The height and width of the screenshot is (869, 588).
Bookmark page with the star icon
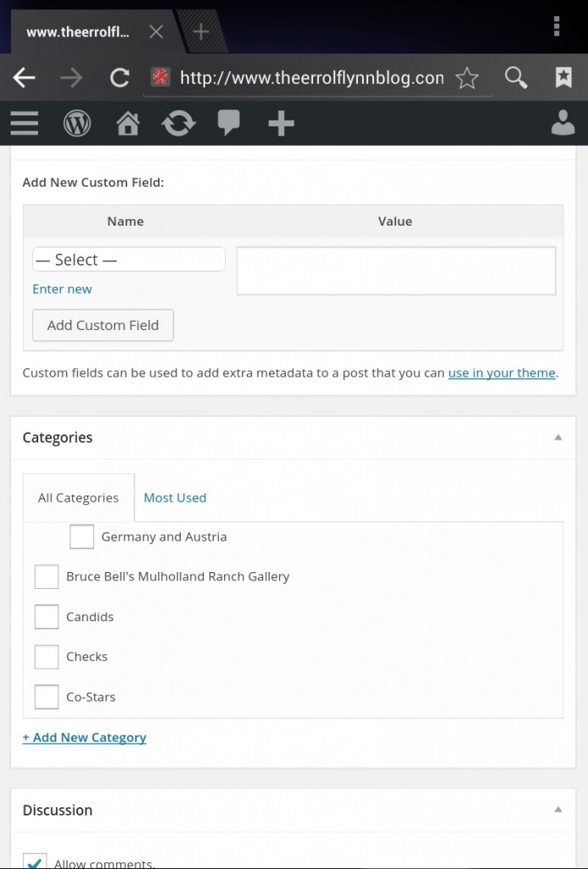(x=467, y=78)
